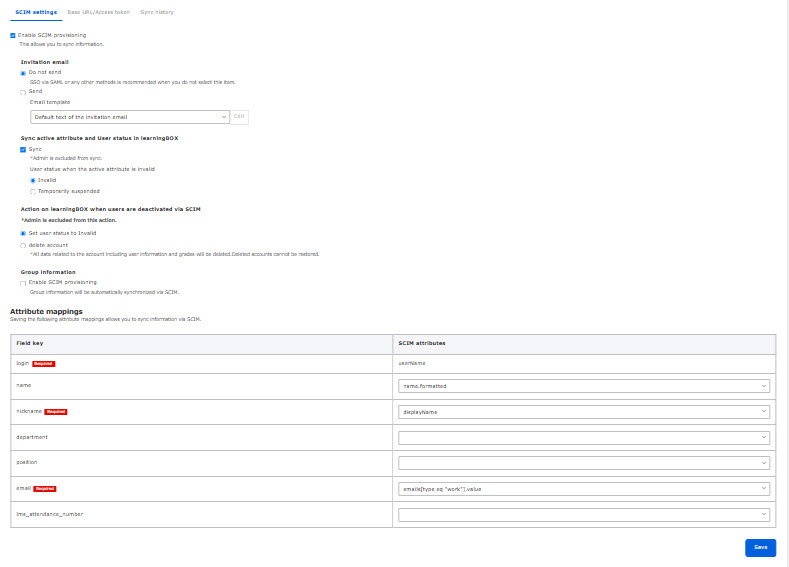Viewport: 789px width, 567px height.
Task: Choose the delete account option
Action: 23,246
